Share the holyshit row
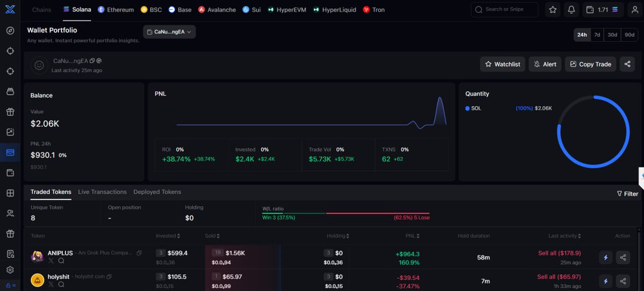This screenshot has width=644, height=291. tap(623, 281)
